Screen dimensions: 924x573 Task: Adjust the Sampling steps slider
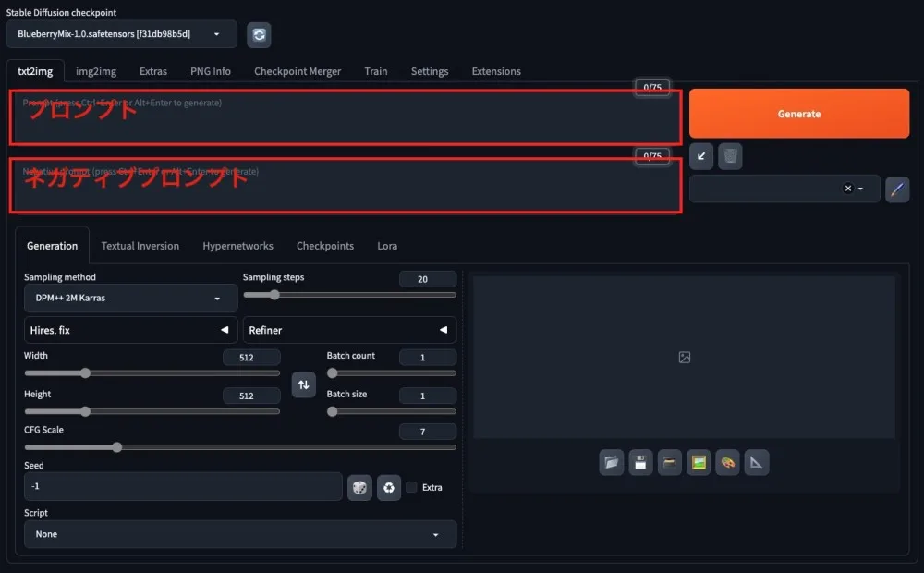(x=349, y=295)
